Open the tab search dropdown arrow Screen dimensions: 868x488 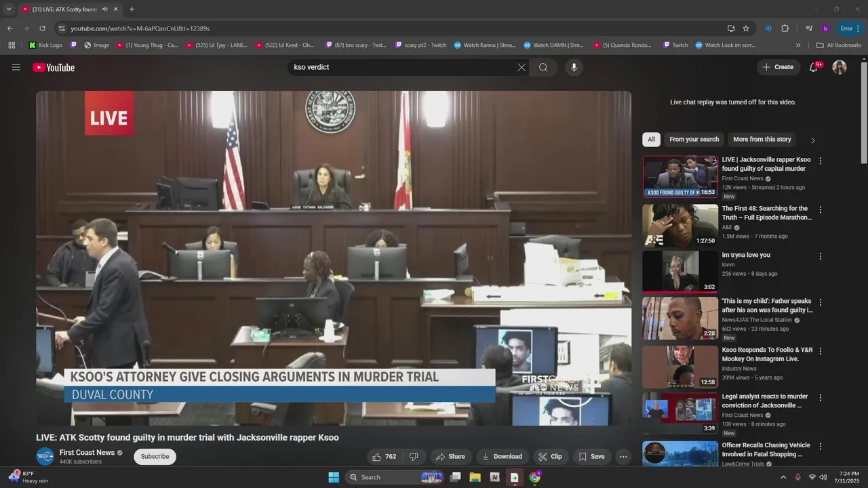point(9,9)
